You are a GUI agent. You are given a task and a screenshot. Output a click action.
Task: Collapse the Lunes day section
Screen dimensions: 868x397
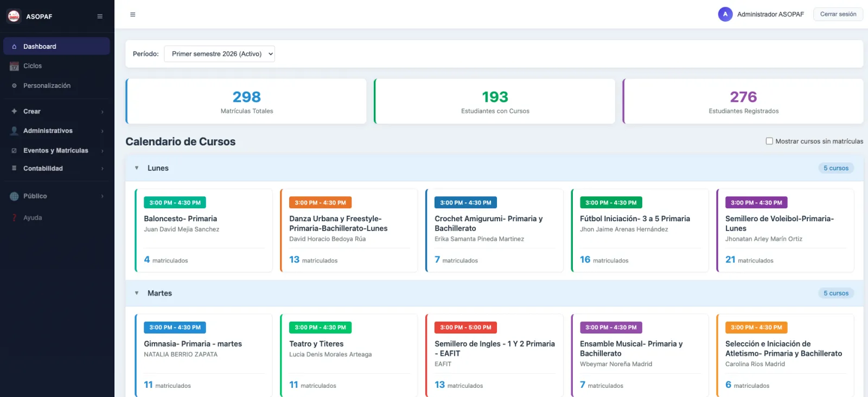[137, 168]
